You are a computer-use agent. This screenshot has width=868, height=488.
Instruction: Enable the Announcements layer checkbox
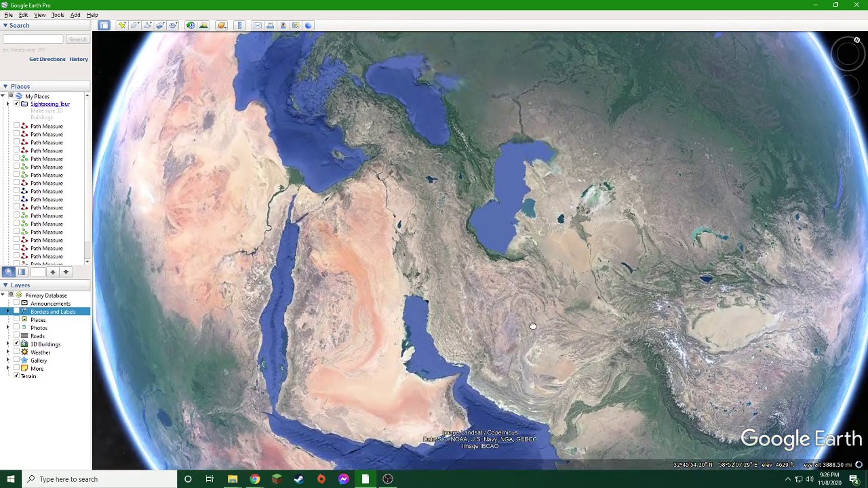point(16,303)
